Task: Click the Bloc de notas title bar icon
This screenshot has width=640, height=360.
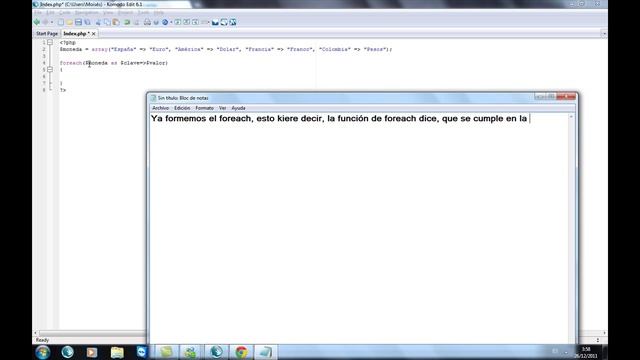Action: (x=153, y=98)
